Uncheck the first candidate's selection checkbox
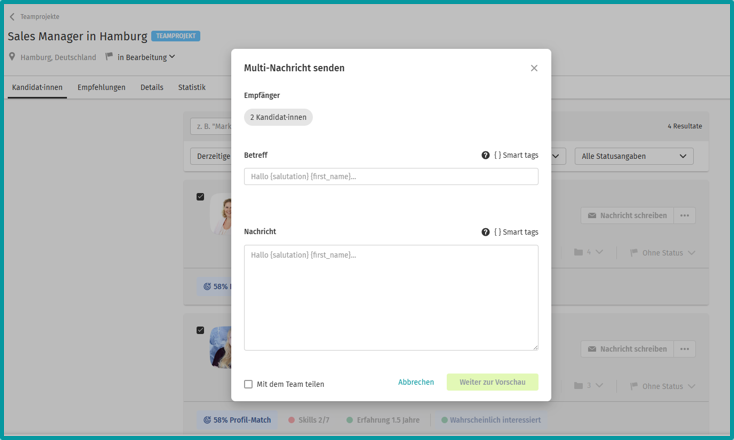Viewport: 734px width, 440px height. [200, 197]
